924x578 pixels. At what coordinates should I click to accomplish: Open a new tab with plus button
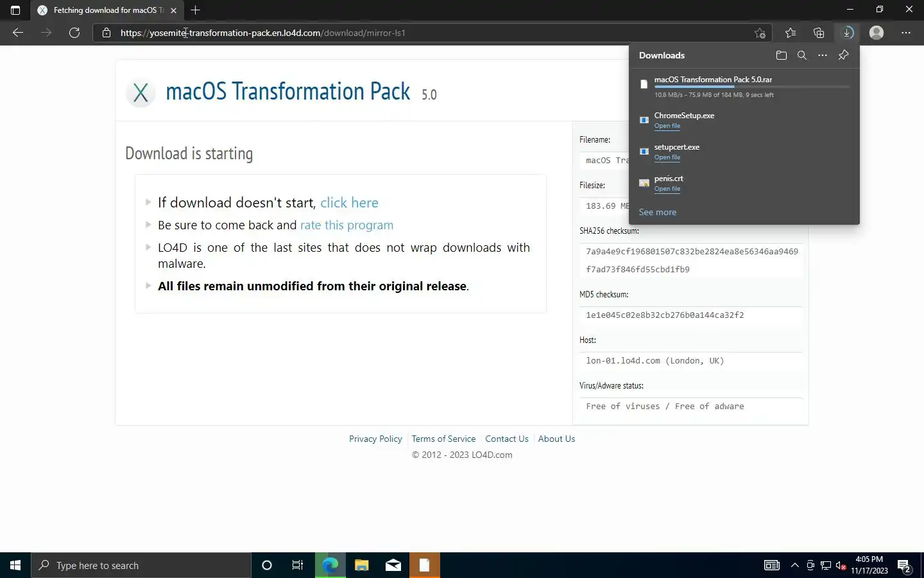coord(196,10)
